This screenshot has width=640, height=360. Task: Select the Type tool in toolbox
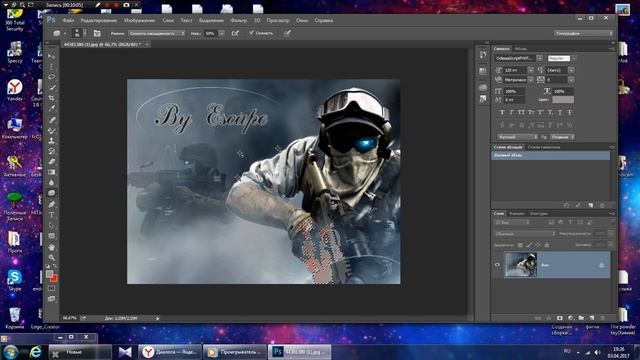[x=52, y=215]
